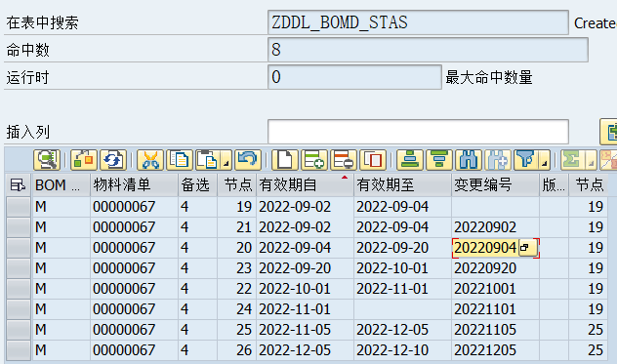Click the 备选 column header

coord(197,185)
